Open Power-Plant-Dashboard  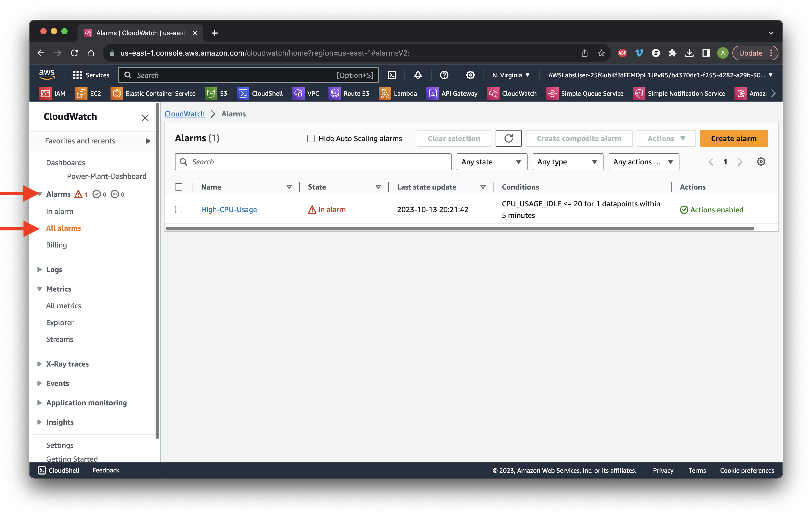[106, 176]
